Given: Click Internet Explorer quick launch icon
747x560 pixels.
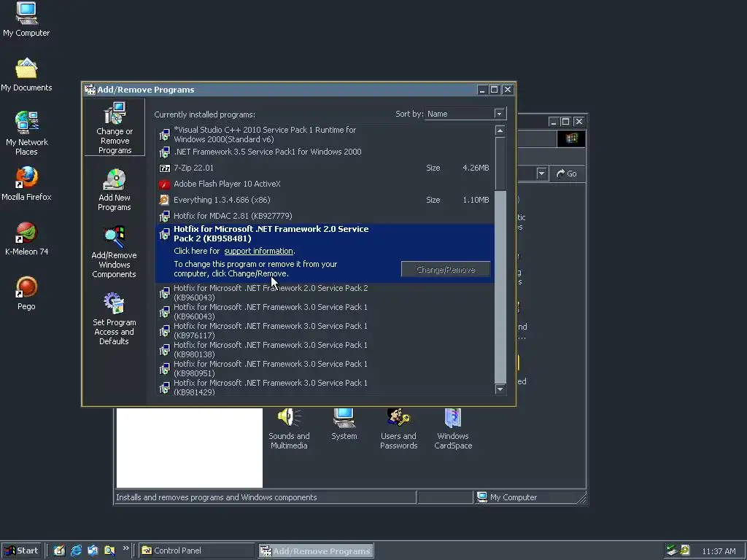Looking at the screenshot, I should click(76, 551).
